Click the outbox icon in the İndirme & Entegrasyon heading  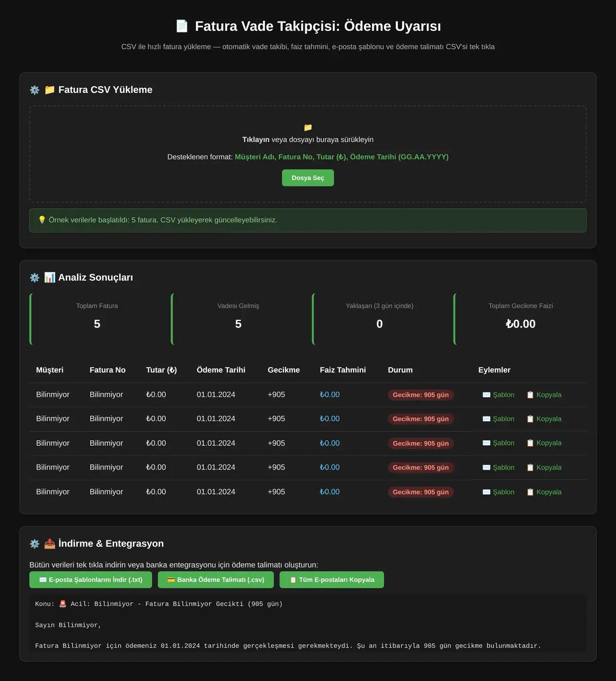(50, 543)
